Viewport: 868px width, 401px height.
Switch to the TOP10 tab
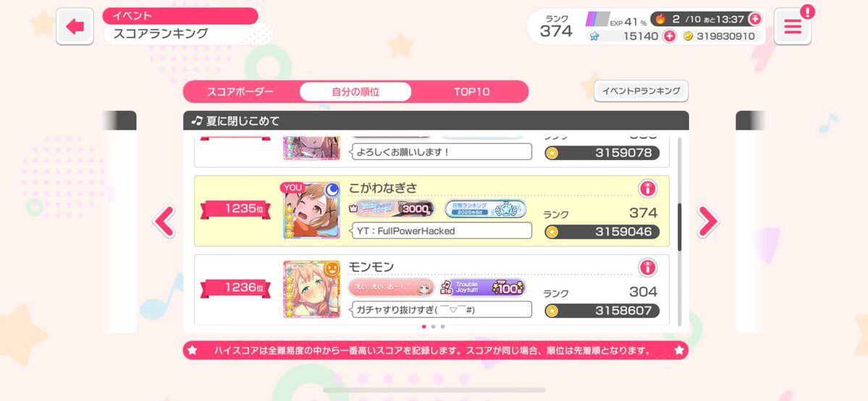[471, 92]
